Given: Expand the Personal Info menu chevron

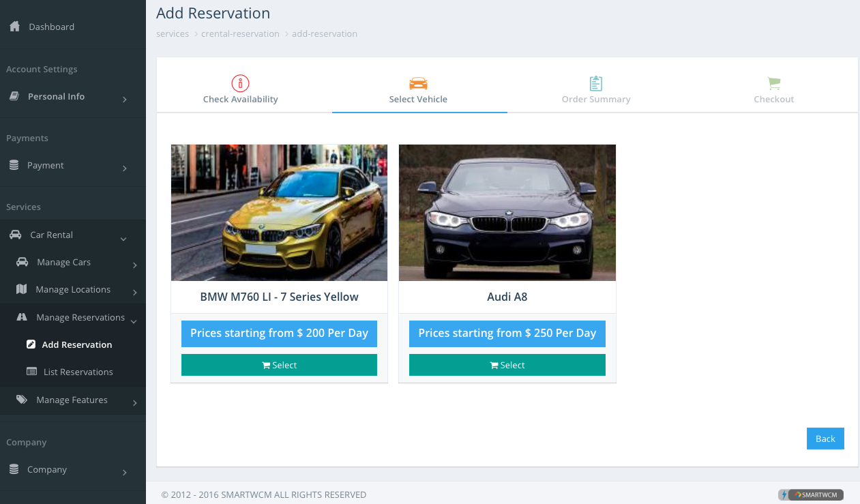Looking at the screenshot, I should (125, 100).
